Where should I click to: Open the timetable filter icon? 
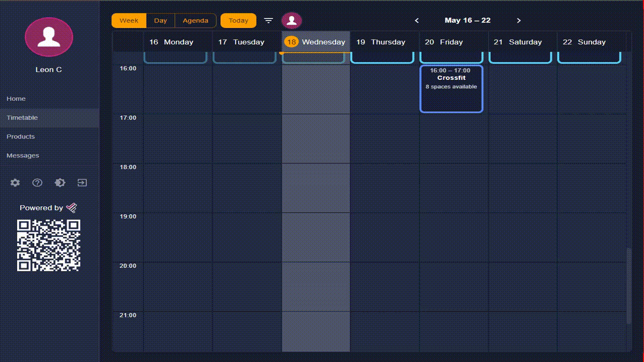click(x=269, y=21)
